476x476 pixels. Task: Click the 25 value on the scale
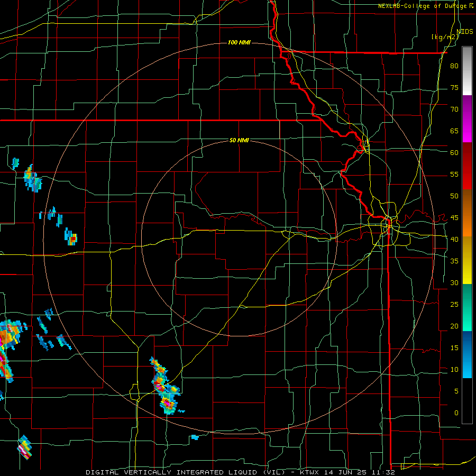click(454, 305)
